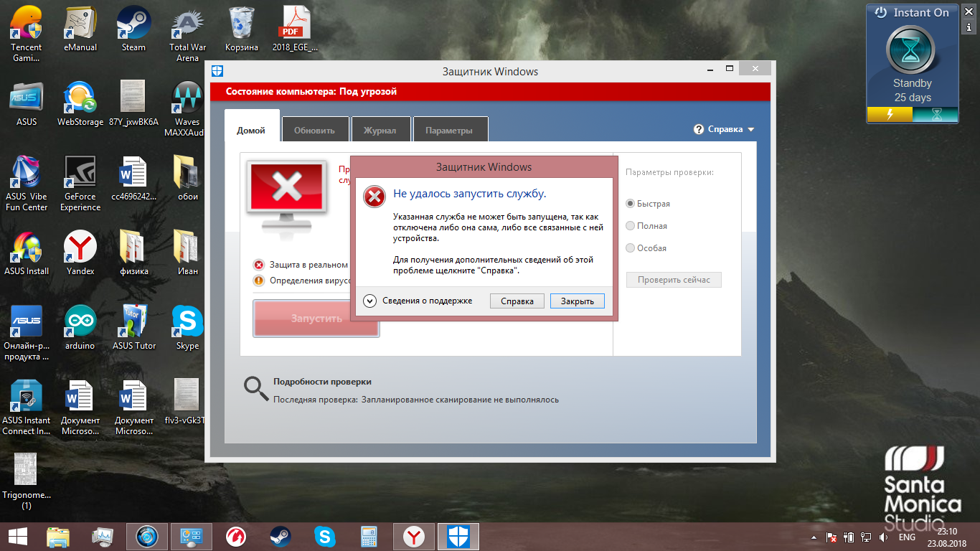Open the обои folder icon

point(187,178)
